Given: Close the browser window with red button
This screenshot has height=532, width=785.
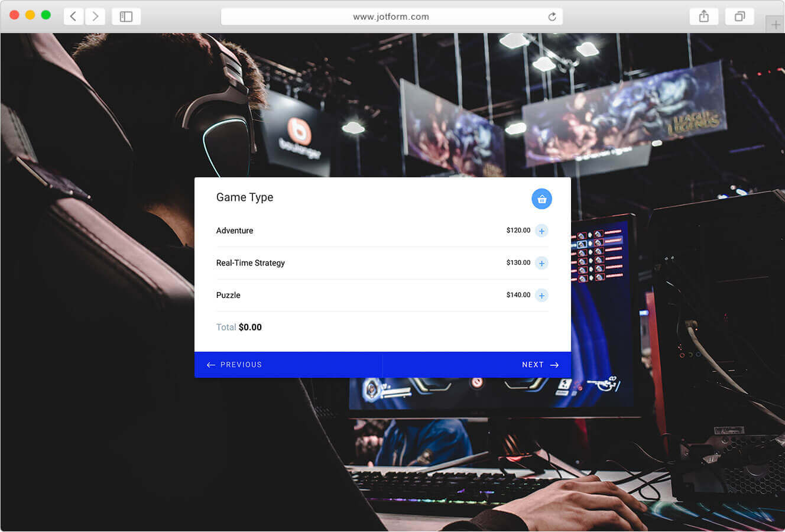Looking at the screenshot, I should 15,15.
